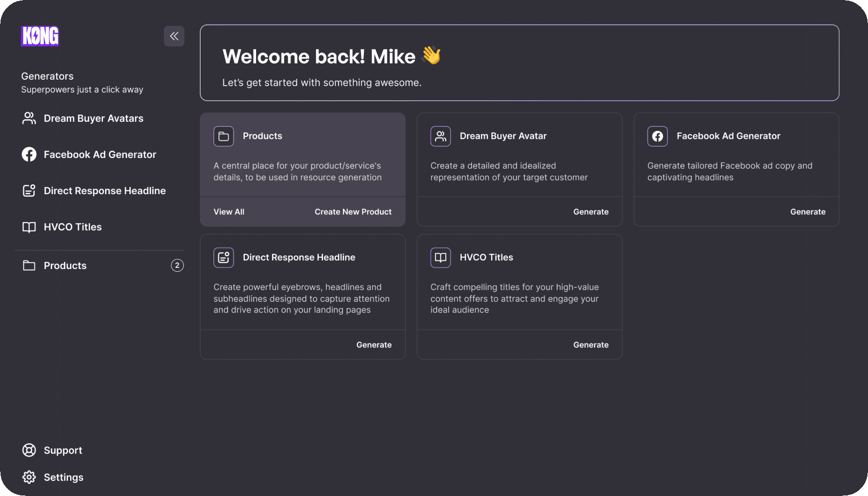Click Generate on the Direct Response Headline card

pyautogui.click(x=374, y=345)
